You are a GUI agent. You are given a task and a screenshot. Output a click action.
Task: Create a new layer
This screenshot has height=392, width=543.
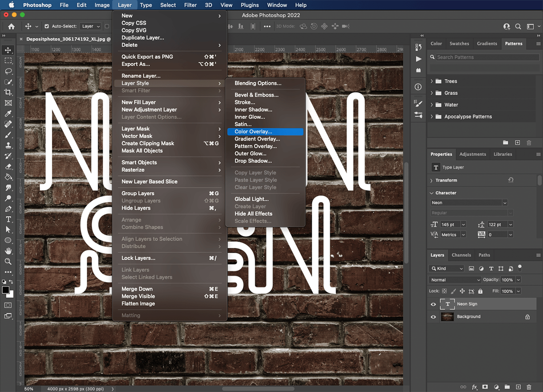[x=518, y=387]
